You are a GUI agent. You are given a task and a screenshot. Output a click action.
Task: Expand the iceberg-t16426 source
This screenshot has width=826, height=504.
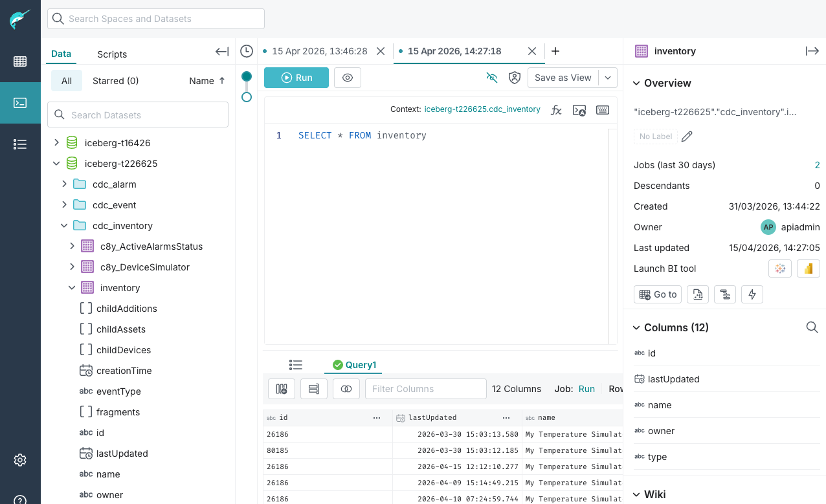click(56, 143)
